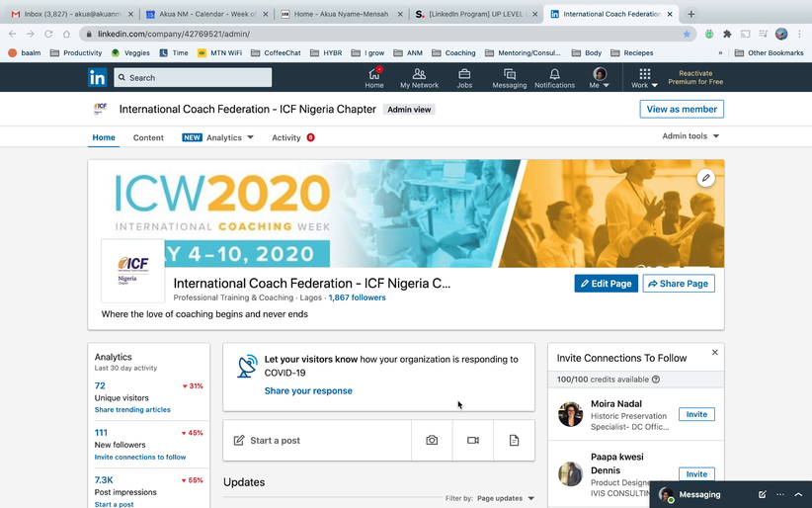
Task: Bookmark page star icon
Action: (x=687, y=34)
